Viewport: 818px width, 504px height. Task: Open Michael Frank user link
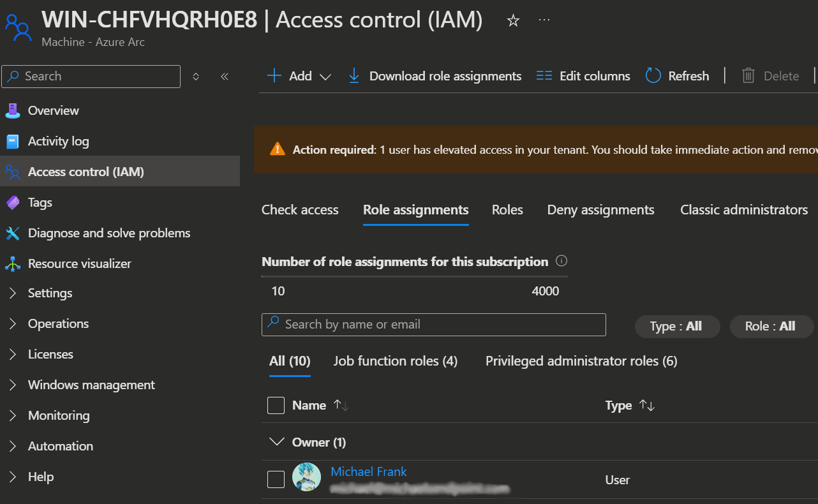pos(369,471)
